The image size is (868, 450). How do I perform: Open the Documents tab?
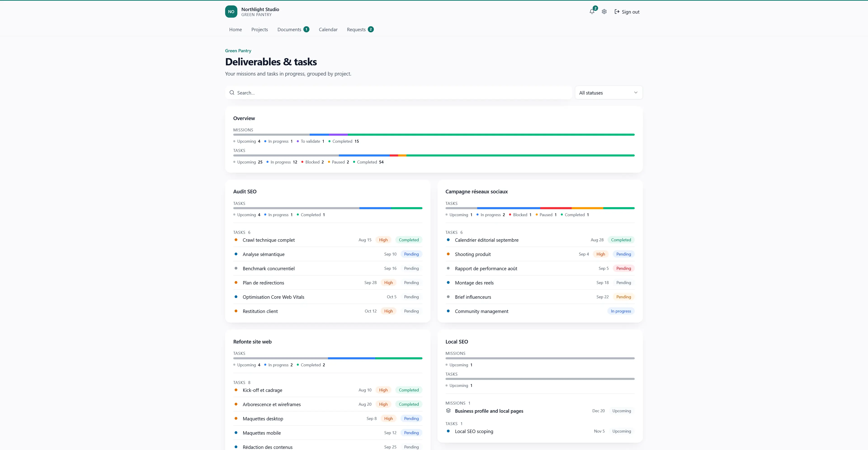tap(293, 30)
